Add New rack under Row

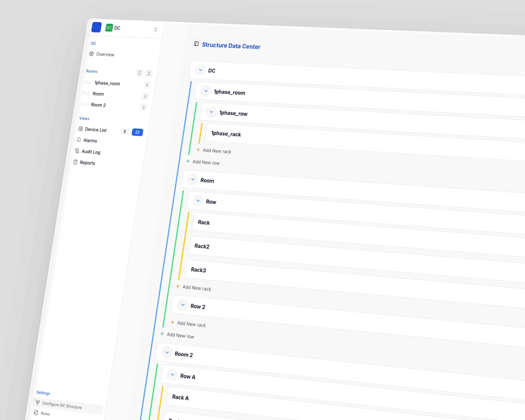coord(194,288)
